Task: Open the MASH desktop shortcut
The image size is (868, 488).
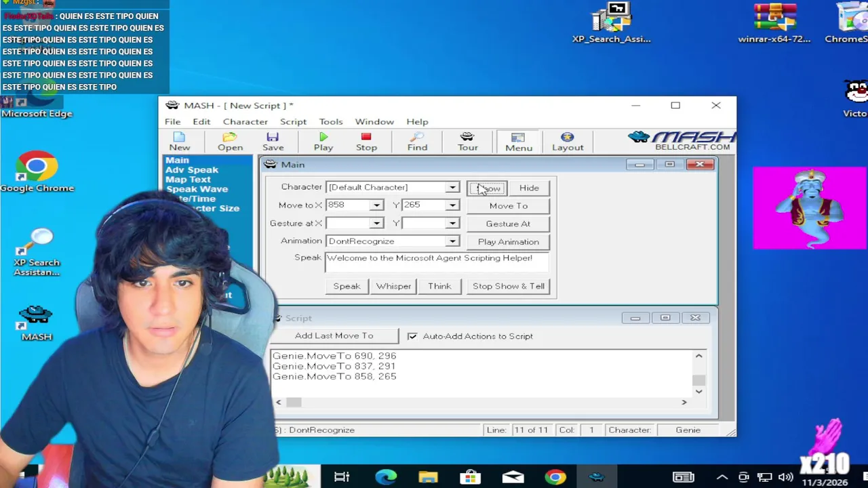Action: (x=37, y=323)
